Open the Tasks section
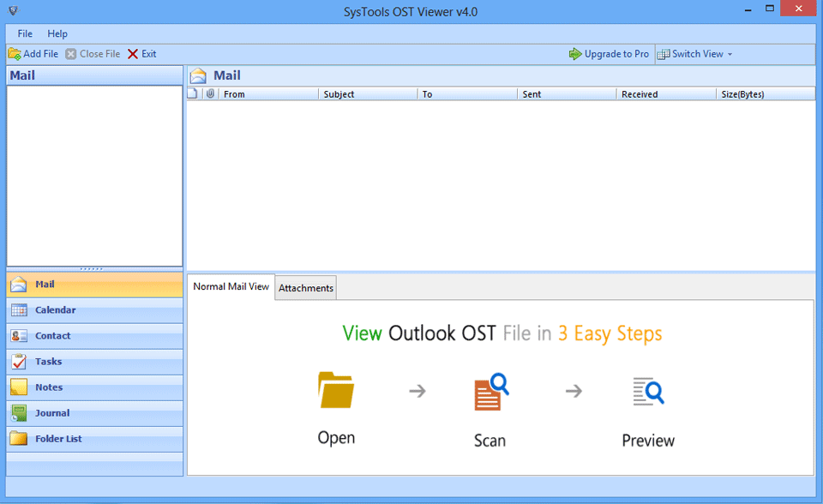Screen dimensions: 823x504 94,361
